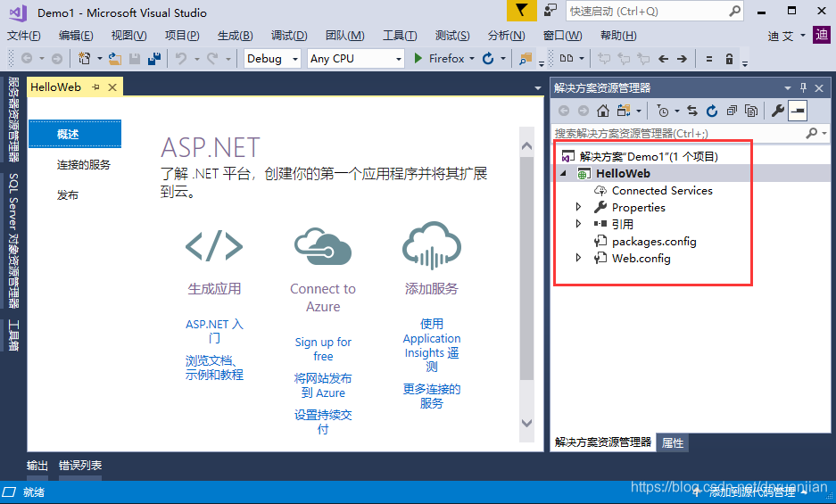This screenshot has height=504, width=836.
Task: Click the Show All Files icon in Solution Explorer
Action: pyautogui.click(x=751, y=111)
